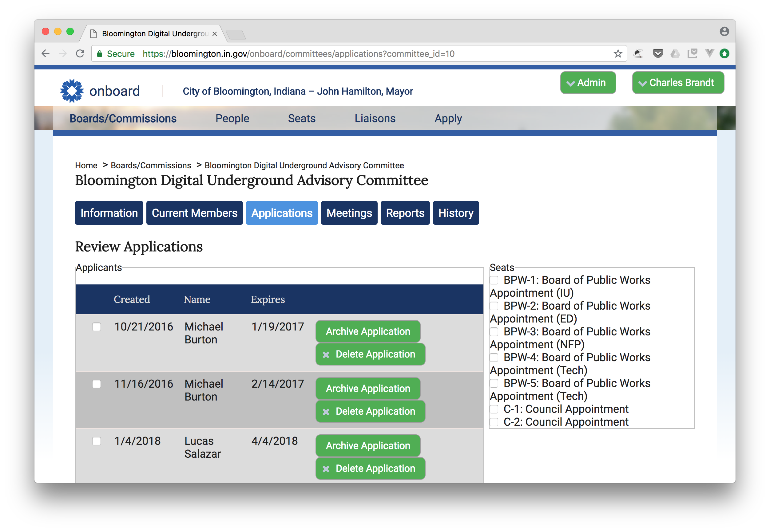Viewport: 770px width, 532px height.
Task: Delete the 11/16/2016 Michael Burton application
Action: click(x=370, y=411)
